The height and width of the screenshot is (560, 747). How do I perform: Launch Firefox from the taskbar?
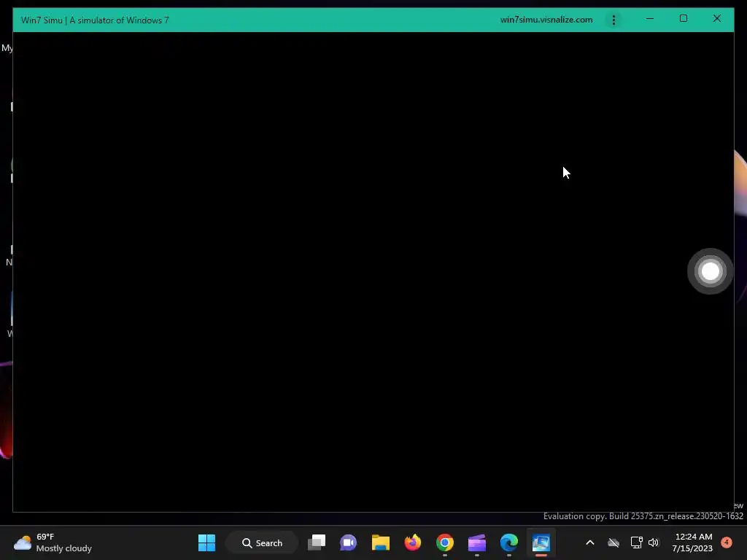point(413,542)
